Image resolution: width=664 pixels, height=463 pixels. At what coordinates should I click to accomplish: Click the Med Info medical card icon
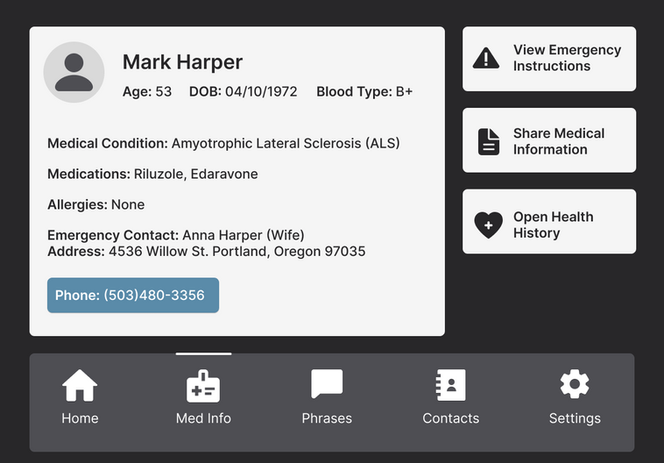(203, 385)
